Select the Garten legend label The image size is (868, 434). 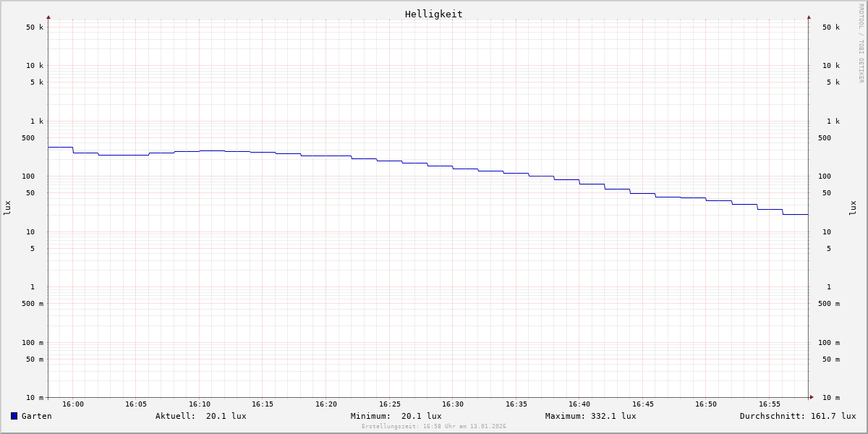point(36,416)
